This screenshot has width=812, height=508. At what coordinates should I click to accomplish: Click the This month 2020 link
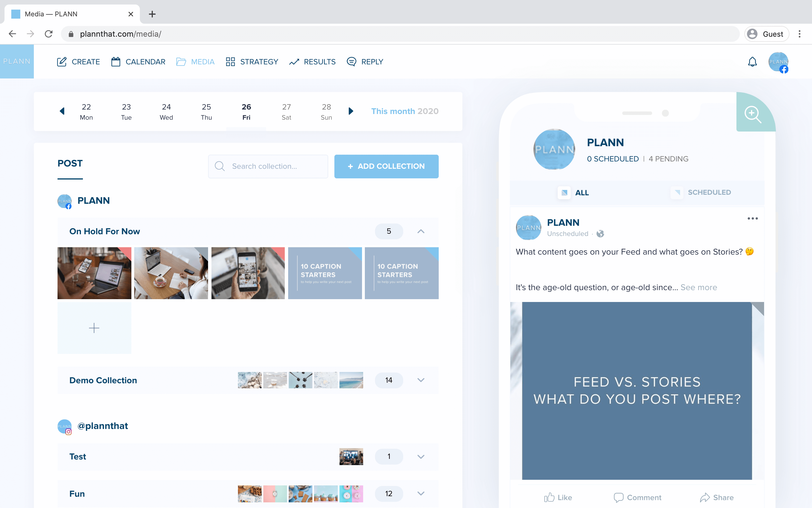pos(405,111)
